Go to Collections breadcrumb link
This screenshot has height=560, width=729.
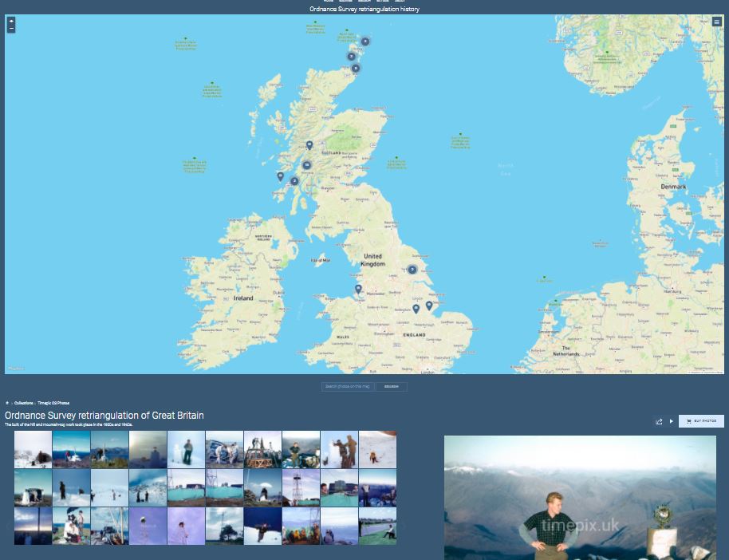point(24,403)
